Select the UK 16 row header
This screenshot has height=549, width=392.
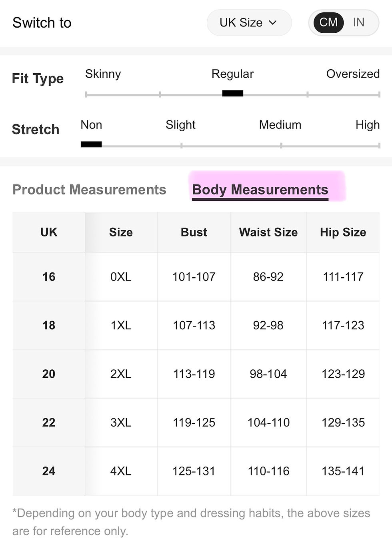pos(49,277)
